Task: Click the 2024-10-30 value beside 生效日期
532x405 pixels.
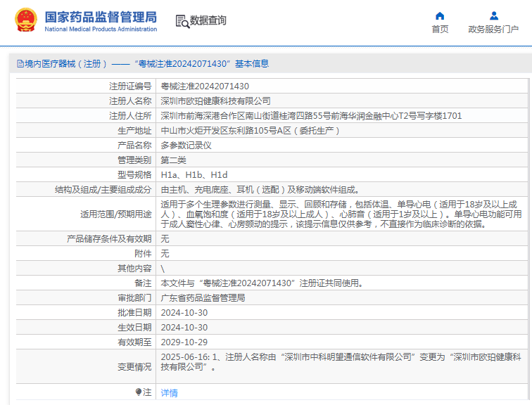Action: pyautogui.click(x=184, y=328)
